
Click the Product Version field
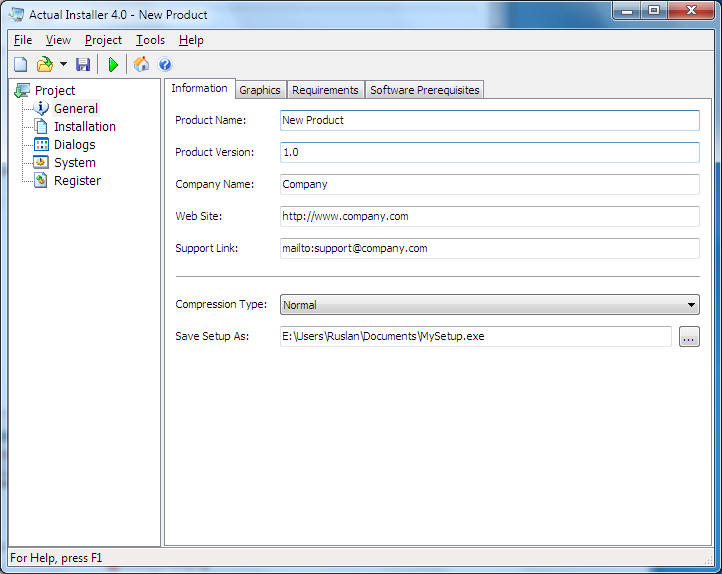coord(490,152)
